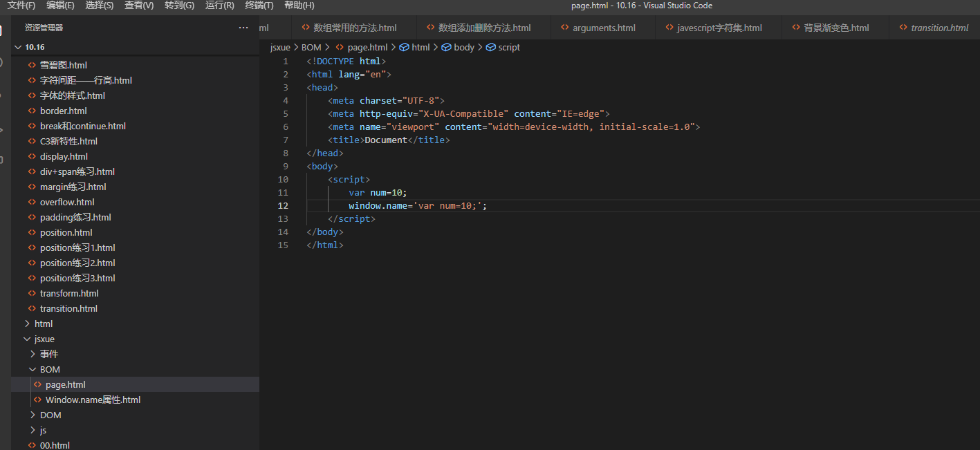Click the script symbol icon in the breadcrumb
The height and width of the screenshot is (450, 980).
(x=491, y=47)
